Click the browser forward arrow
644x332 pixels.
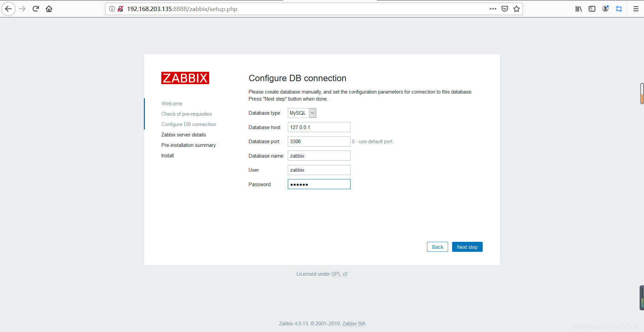coord(22,9)
